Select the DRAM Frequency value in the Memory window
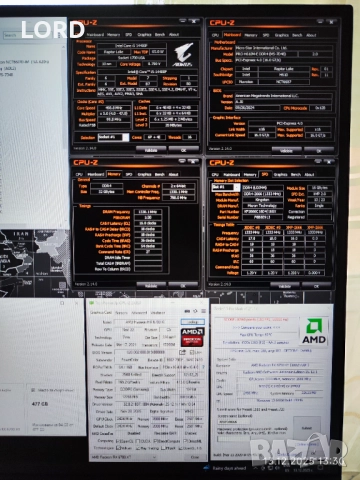This screenshot has height=480, width=360. click(148, 212)
